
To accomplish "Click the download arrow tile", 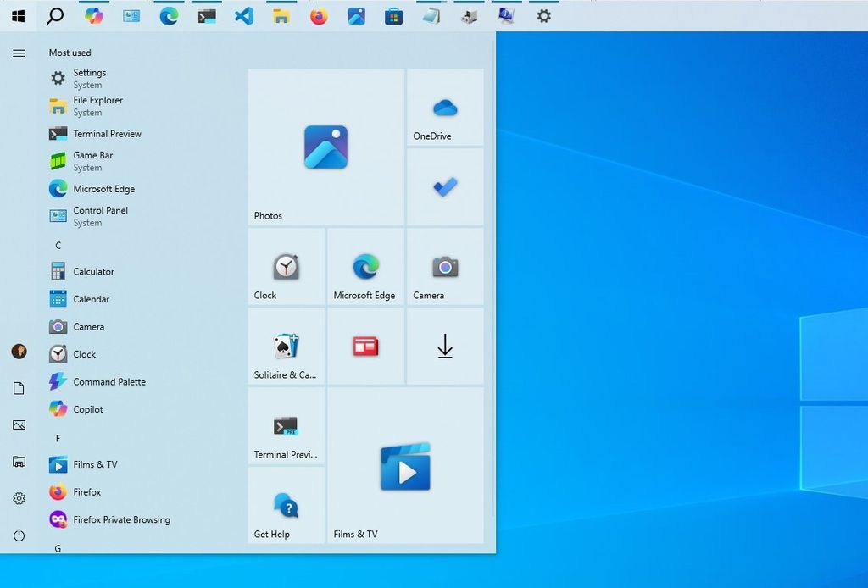I will pyautogui.click(x=445, y=347).
